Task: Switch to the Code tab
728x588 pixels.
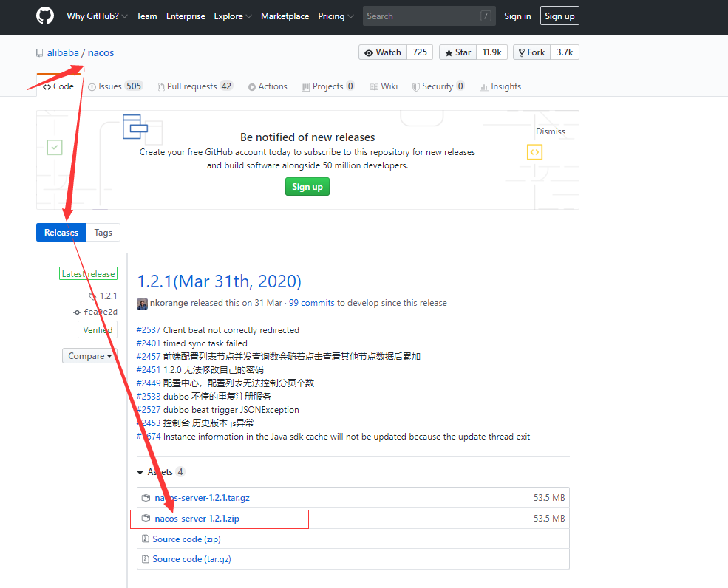Action: coord(58,86)
